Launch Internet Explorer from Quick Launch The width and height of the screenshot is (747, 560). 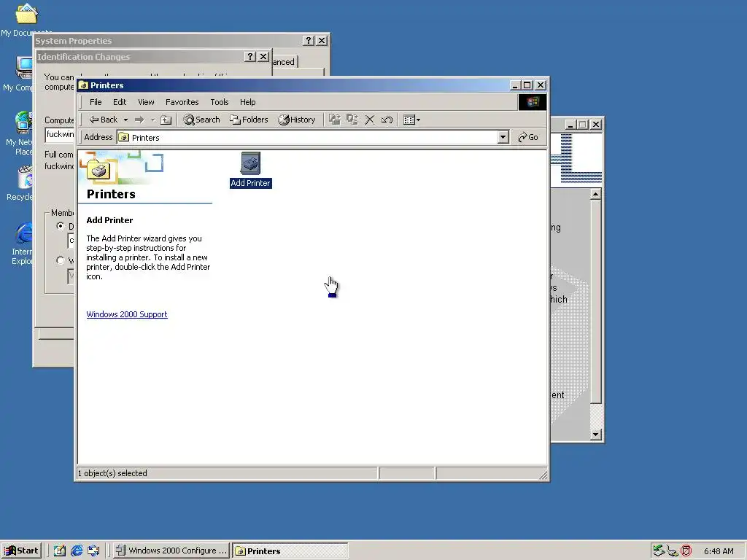tap(77, 551)
